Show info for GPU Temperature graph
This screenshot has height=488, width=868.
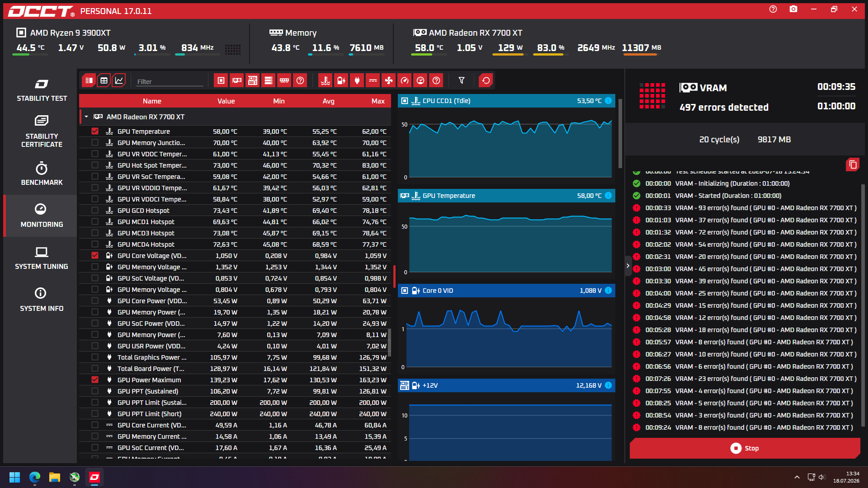pos(609,196)
